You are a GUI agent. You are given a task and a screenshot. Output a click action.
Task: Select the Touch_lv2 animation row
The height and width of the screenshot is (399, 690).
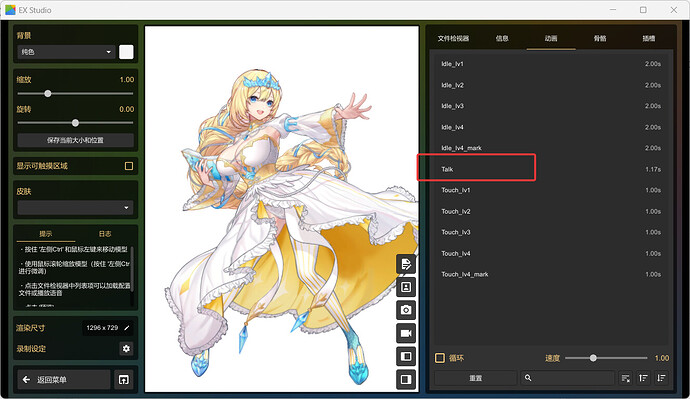tap(551, 211)
